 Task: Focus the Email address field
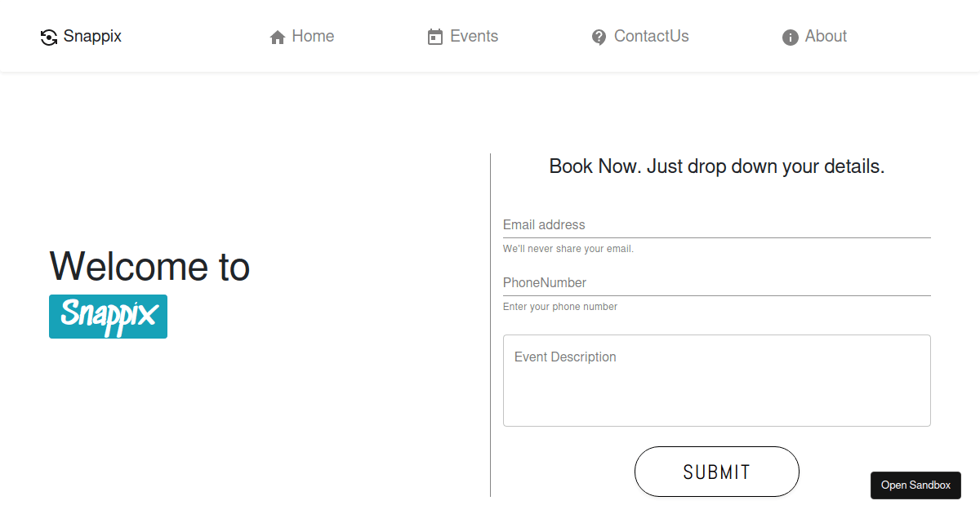click(716, 225)
